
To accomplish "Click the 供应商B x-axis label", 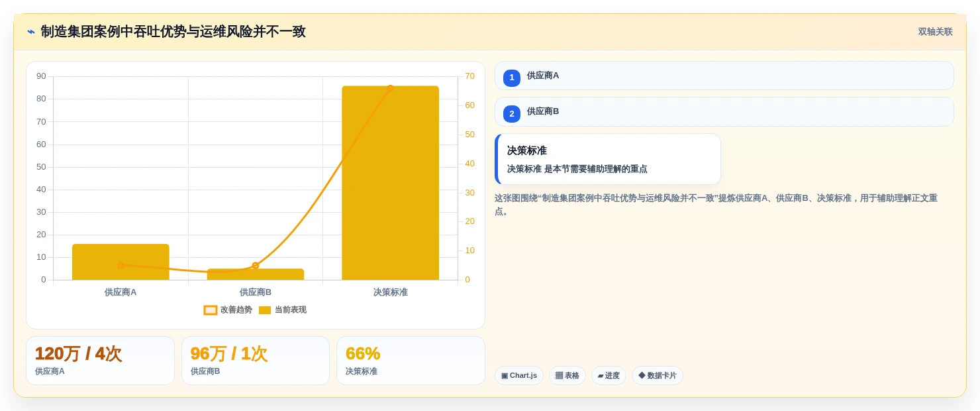I will tap(256, 292).
